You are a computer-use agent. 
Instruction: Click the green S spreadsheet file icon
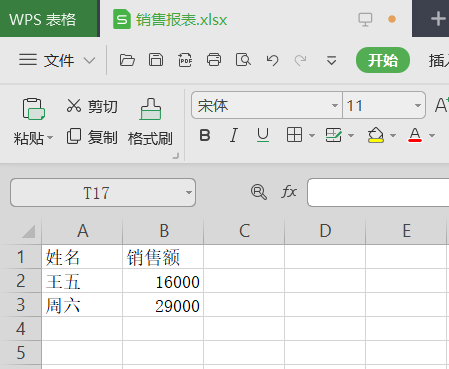[x=122, y=20]
